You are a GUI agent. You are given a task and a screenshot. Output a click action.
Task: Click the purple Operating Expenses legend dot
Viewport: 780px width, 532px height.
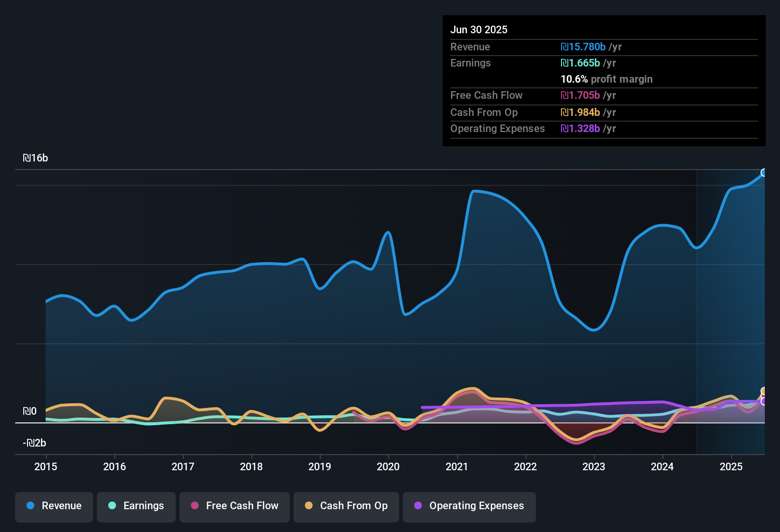[418, 506]
